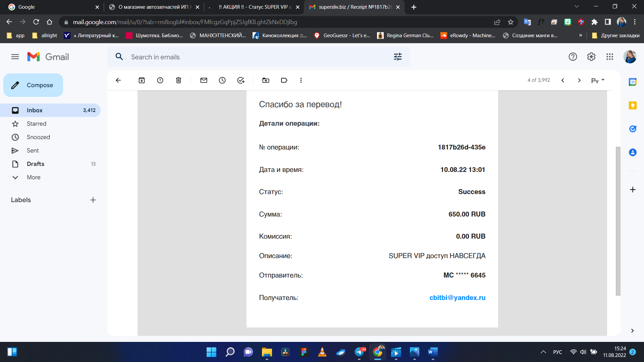Open the Move to folder icon
The height and width of the screenshot is (362, 644).
point(266,80)
